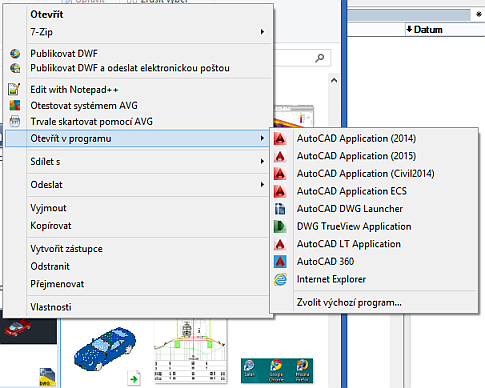Click the DWG TrueView Application icon
This screenshot has height=388, width=485.
pos(280,227)
